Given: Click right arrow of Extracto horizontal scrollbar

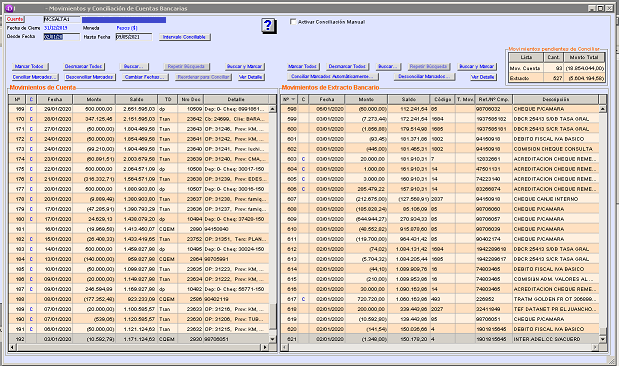Looking at the screenshot, I should [595, 347].
